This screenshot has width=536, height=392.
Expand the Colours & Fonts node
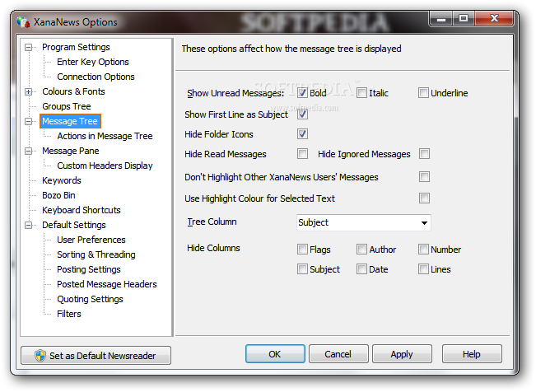28,91
